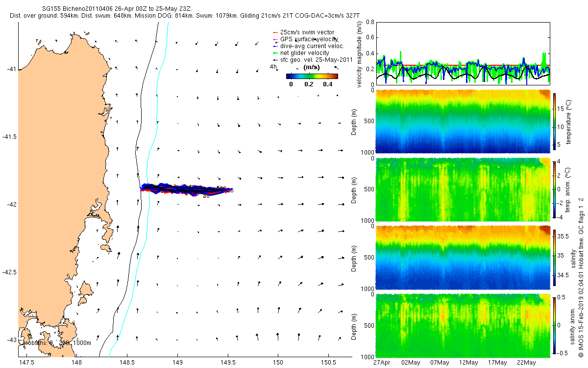Click the 22May date tick label

tap(526, 363)
